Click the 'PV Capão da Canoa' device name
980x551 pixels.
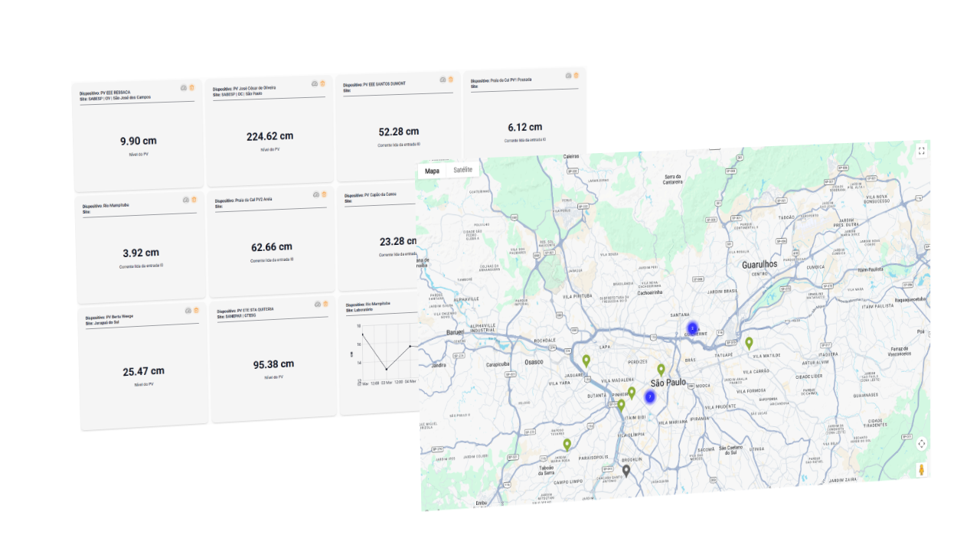tap(381, 194)
